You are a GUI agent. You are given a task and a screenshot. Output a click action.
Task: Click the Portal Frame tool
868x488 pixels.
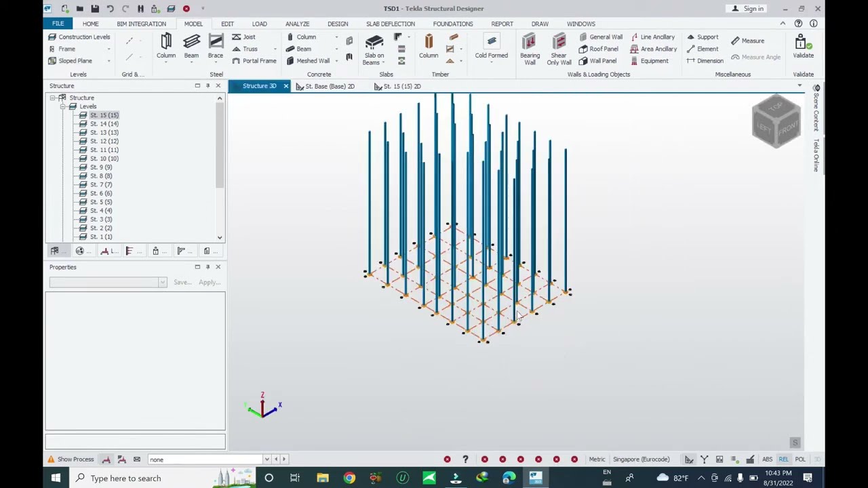[254, 61]
